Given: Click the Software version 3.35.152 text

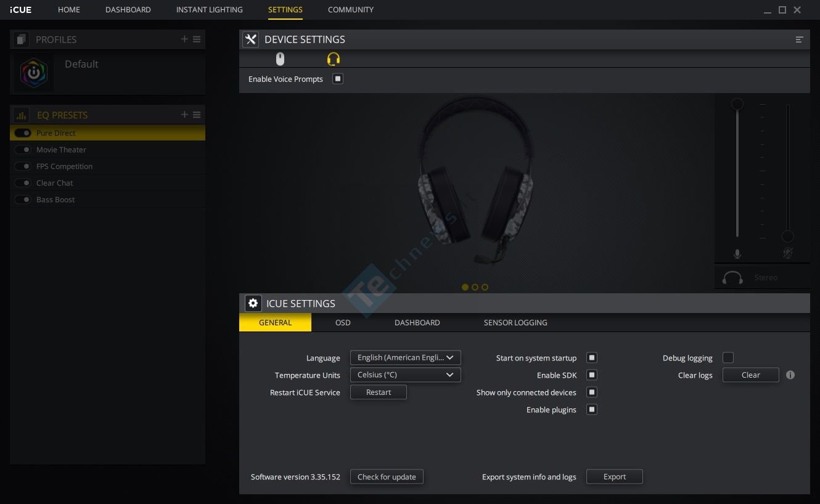Looking at the screenshot, I should pyautogui.click(x=295, y=477).
